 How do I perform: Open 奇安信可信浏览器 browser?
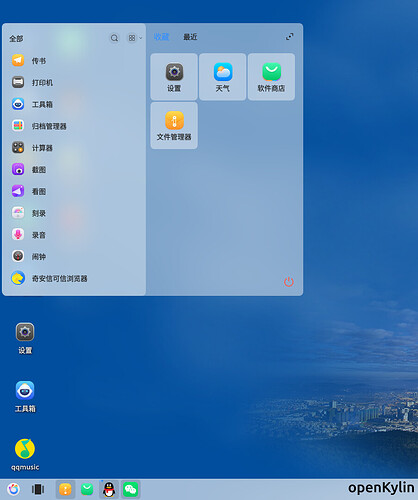point(73,278)
